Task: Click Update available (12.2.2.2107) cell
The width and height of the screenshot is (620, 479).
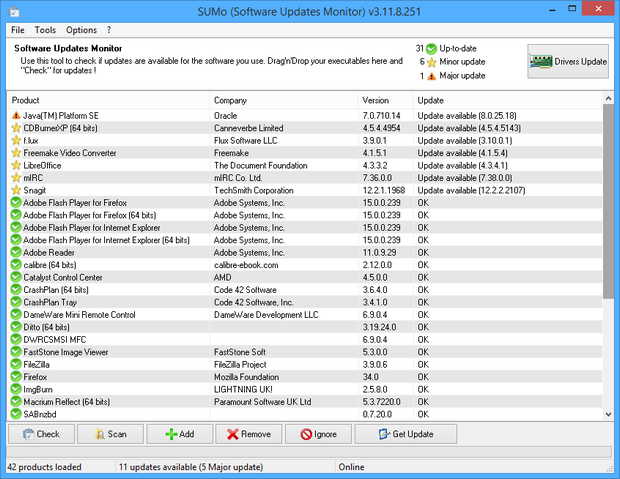Action: (471, 190)
